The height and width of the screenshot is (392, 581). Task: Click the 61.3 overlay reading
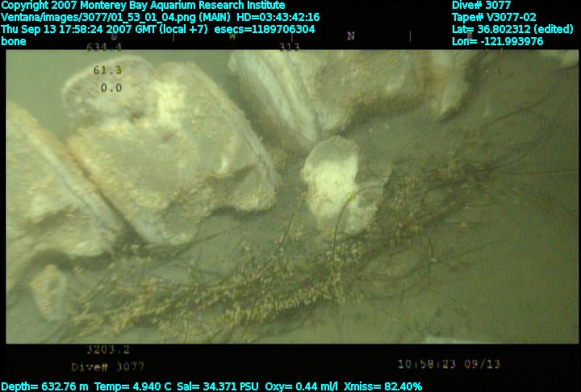(107, 71)
